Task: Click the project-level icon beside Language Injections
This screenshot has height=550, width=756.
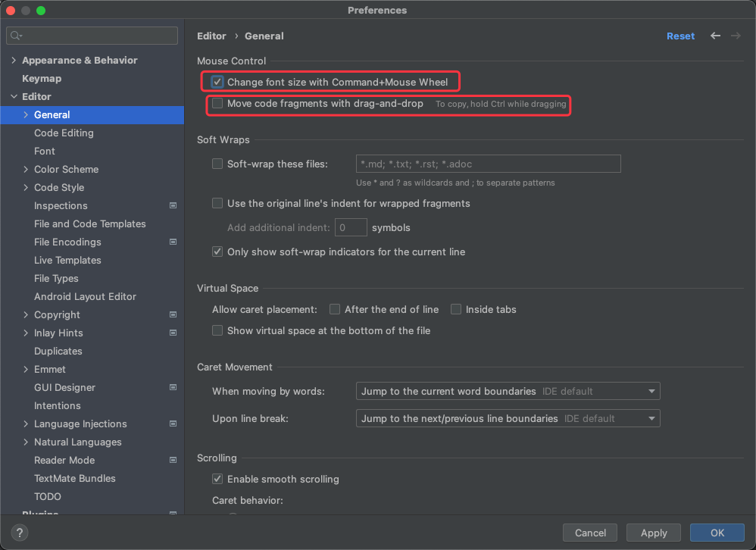Action: (x=173, y=423)
